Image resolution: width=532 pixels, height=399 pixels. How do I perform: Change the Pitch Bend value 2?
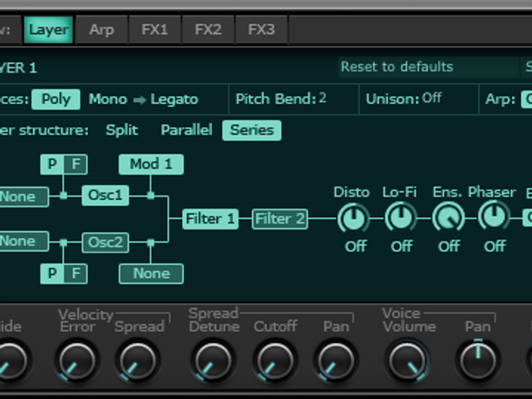[322, 99]
